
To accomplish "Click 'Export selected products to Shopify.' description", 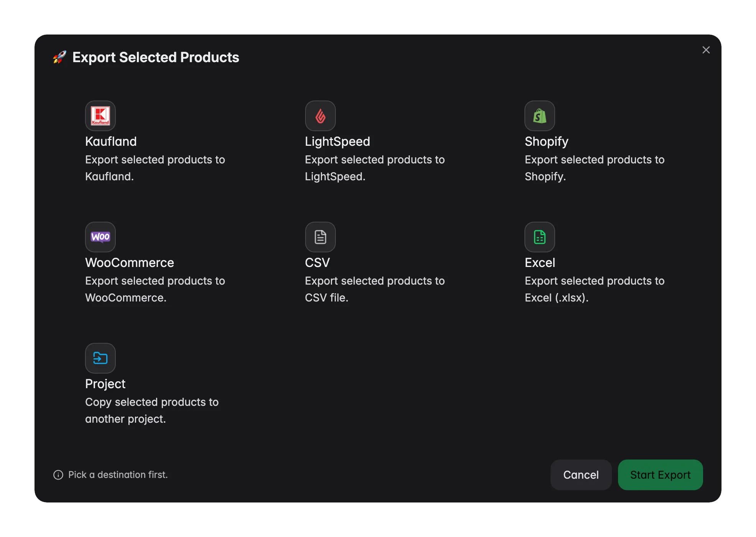I will (594, 168).
